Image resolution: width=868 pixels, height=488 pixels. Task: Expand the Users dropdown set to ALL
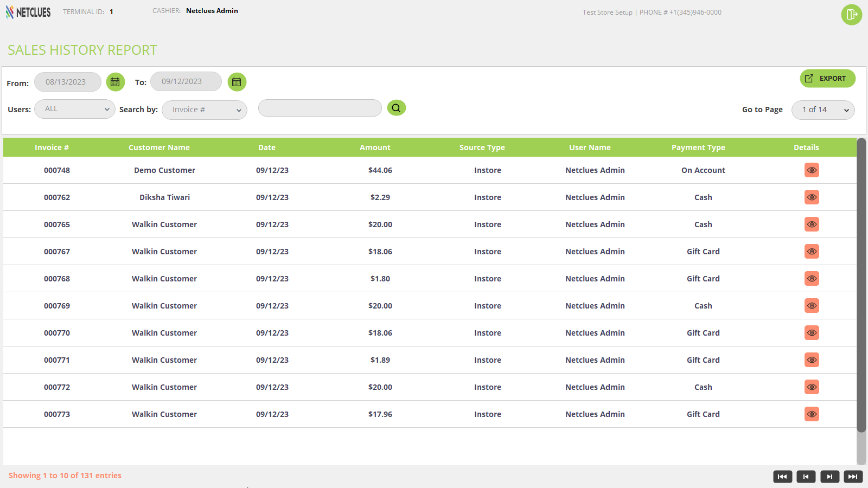pos(75,109)
